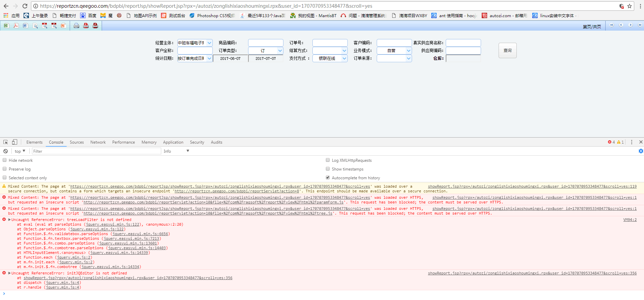Jump to the first report page
Screen dimensions: 644x300
(x=612, y=25)
